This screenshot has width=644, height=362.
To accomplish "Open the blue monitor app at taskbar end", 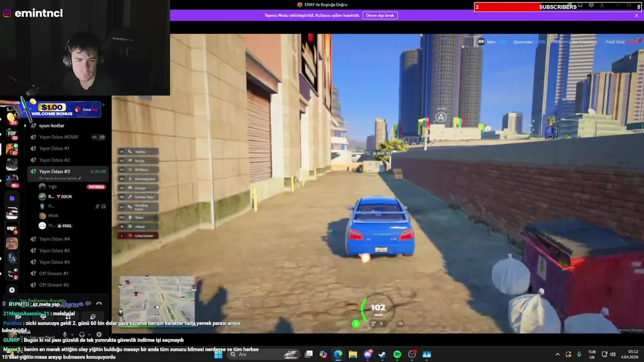I will [427, 354].
